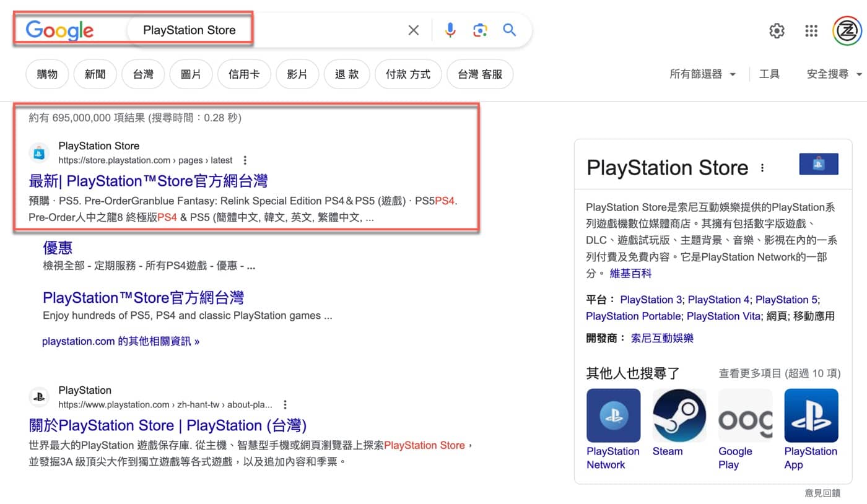Expand the 所有篩選器 dropdown
Screen dimensions: 867x504
tap(703, 74)
